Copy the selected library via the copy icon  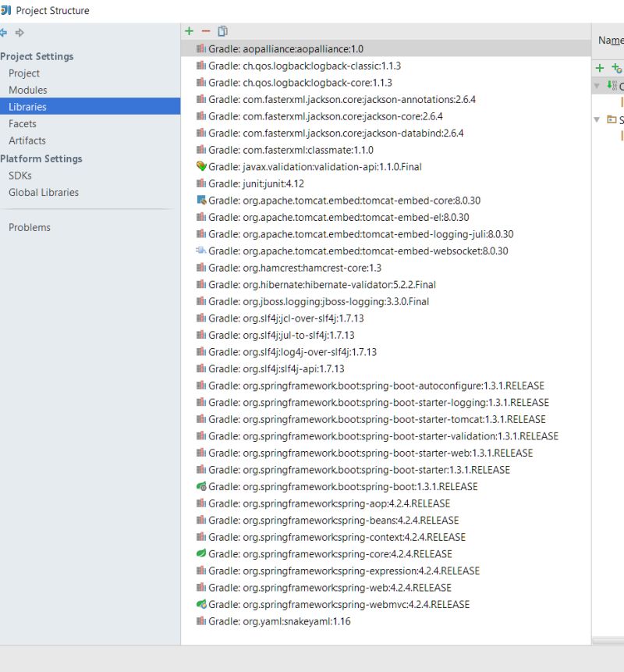point(222,31)
